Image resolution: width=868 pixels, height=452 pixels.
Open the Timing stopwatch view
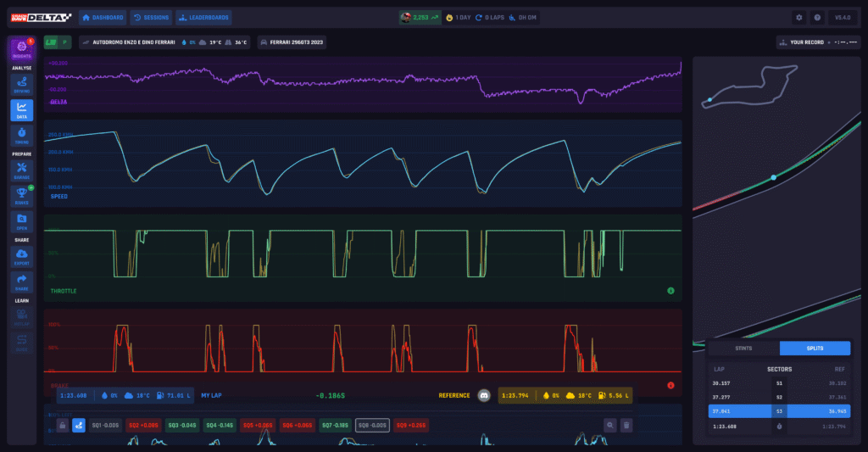click(x=21, y=135)
